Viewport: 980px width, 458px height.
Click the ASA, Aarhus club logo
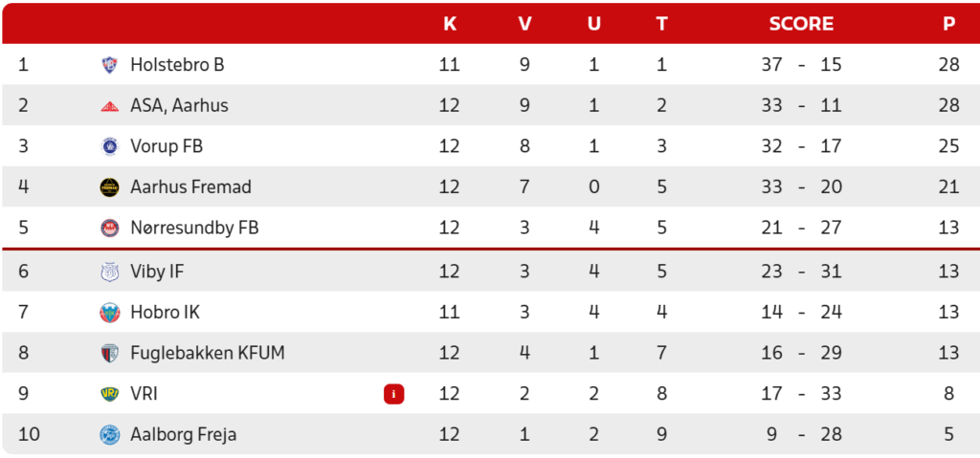click(x=109, y=106)
